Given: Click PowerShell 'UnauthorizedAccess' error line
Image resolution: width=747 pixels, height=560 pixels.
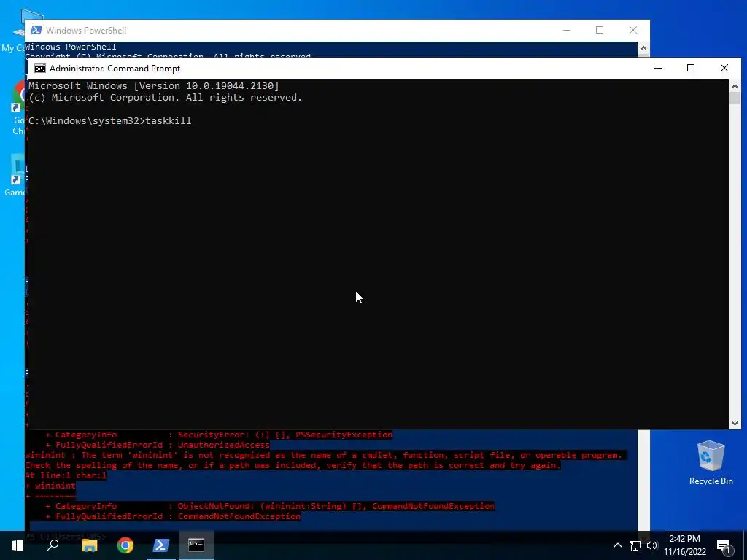Looking at the screenshot, I should (x=158, y=446).
